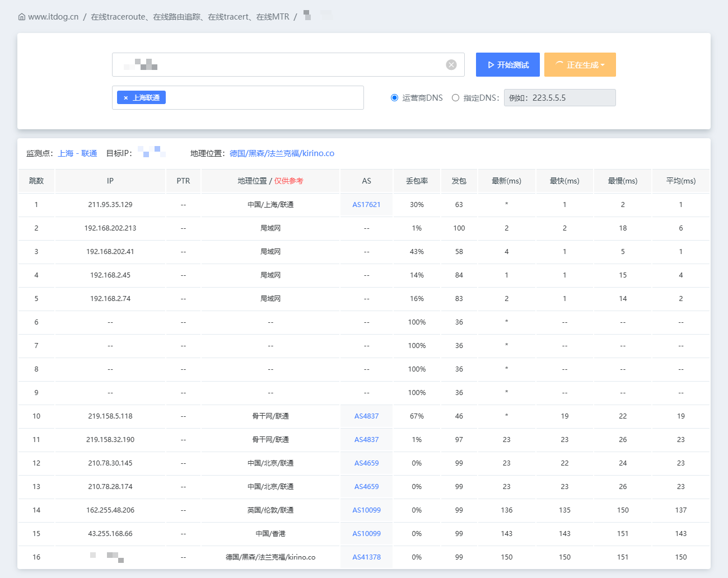The width and height of the screenshot is (728, 578).
Task: Open AS10099 link in the 43.255.168.66 row
Action: click(366, 534)
